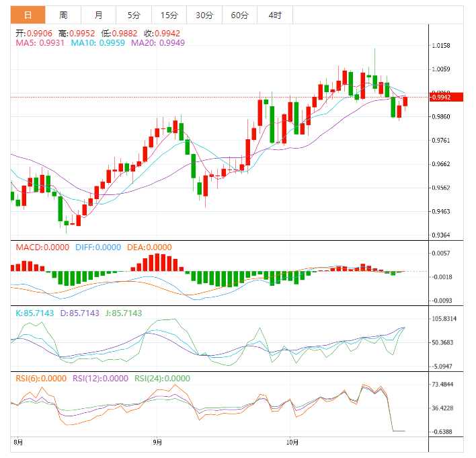
Task: Open the 4时 timeframe tab
Action: click(274, 15)
